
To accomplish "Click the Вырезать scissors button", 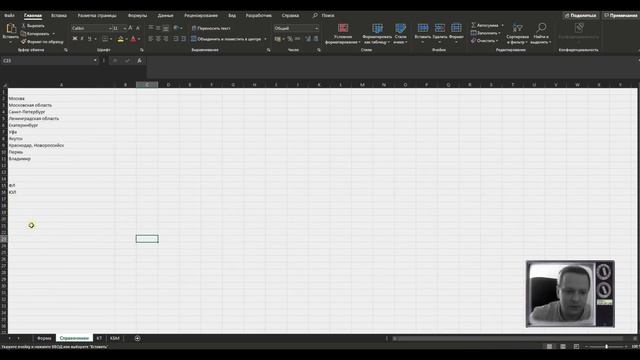I will point(33,26).
